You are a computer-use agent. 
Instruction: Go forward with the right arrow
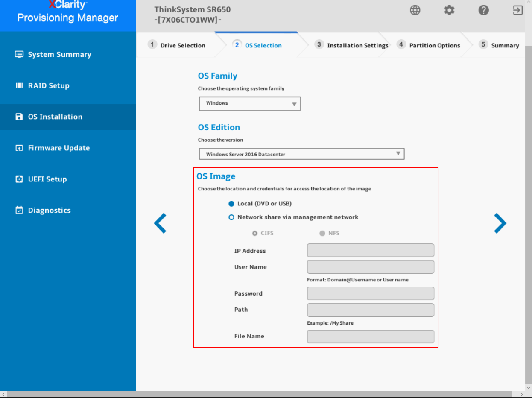coord(500,223)
